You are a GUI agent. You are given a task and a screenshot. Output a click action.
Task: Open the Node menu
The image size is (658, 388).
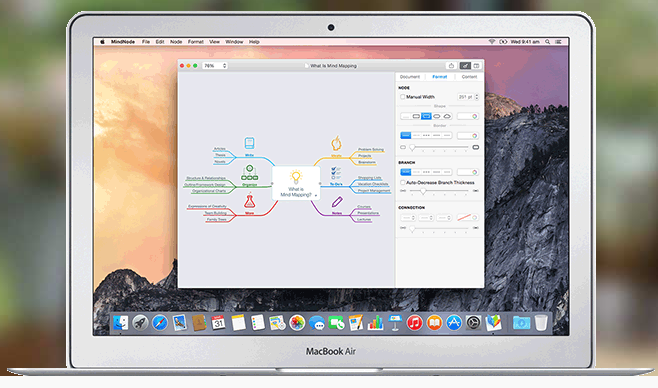(x=176, y=42)
